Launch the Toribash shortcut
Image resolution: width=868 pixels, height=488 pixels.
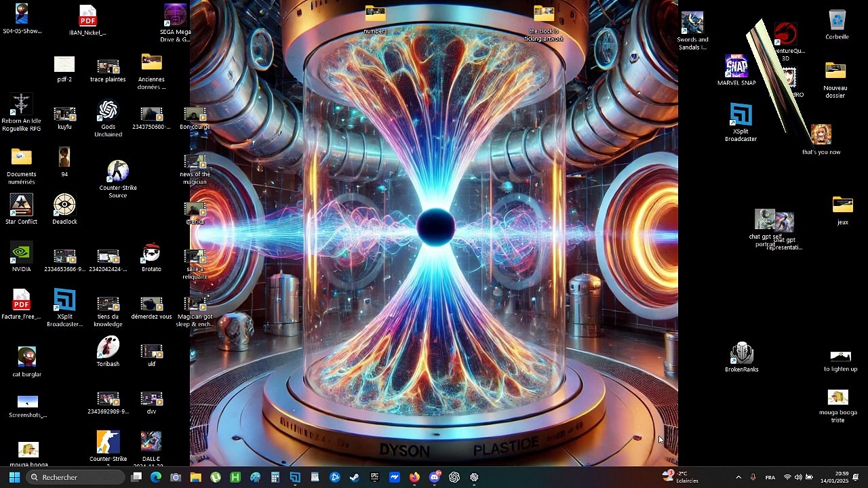108,352
